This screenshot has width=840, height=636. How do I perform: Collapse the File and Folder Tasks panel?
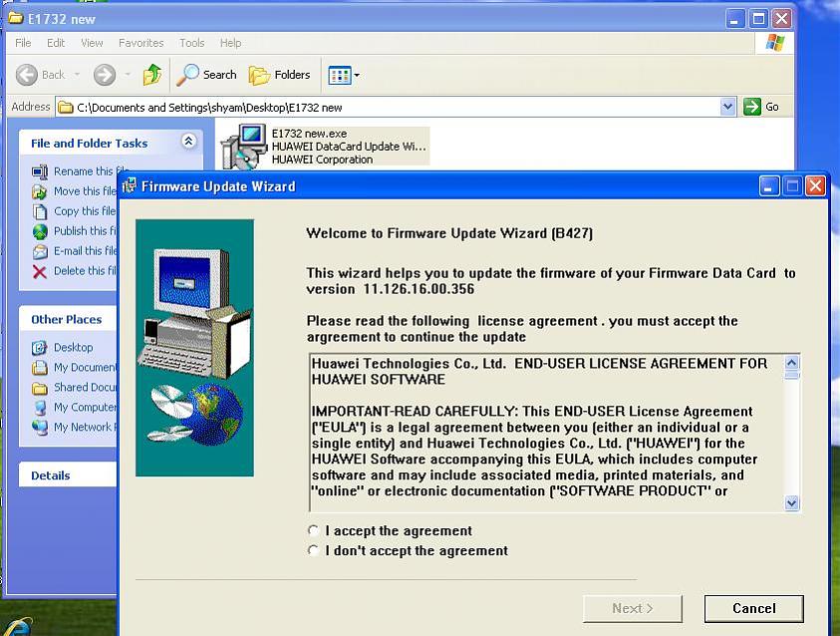[x=188, y=143]
